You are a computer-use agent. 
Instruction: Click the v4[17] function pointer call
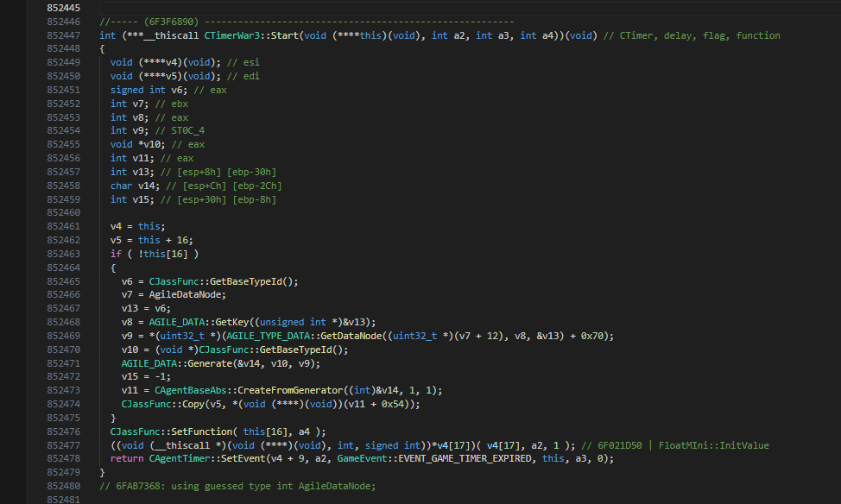343,445
